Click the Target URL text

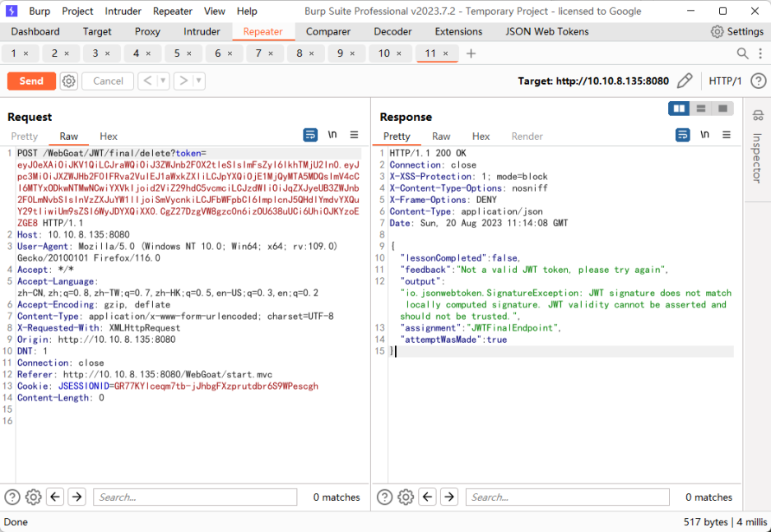(593, 81)
